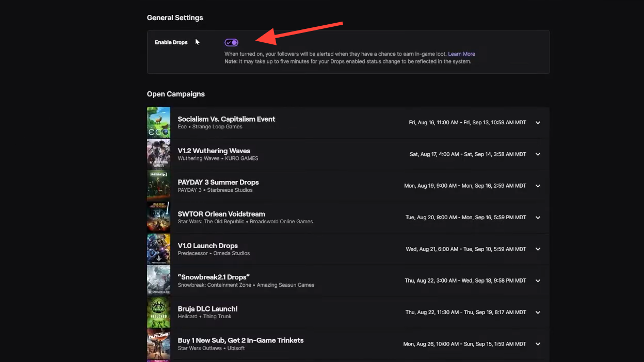Click the Predecessor cover thumbnail

[158, 249]
